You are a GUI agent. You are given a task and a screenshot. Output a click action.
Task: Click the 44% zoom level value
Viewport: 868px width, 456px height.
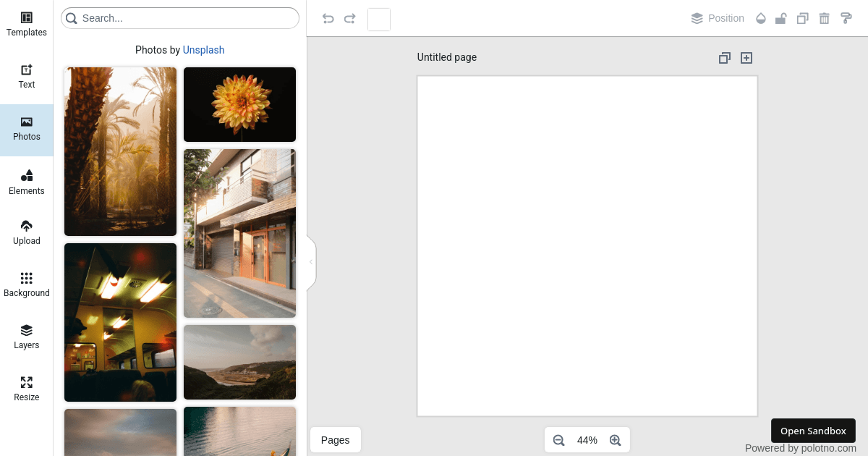pos(587,440)
